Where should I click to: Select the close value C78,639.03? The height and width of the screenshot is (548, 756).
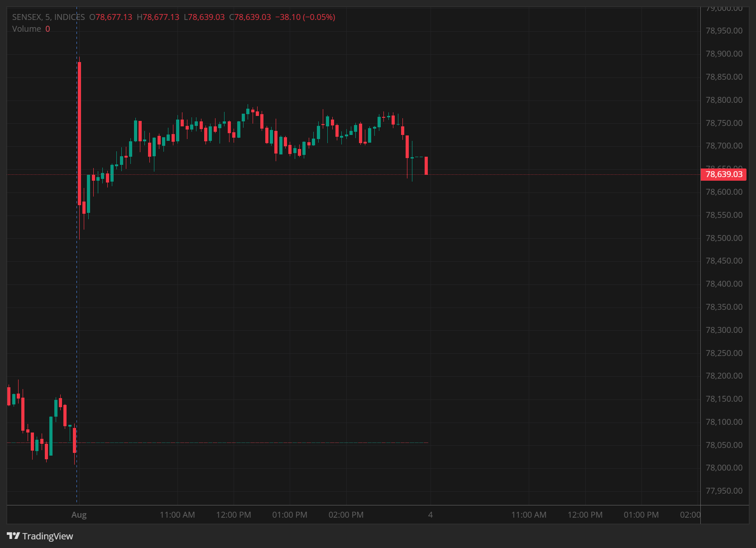[250, 17]
